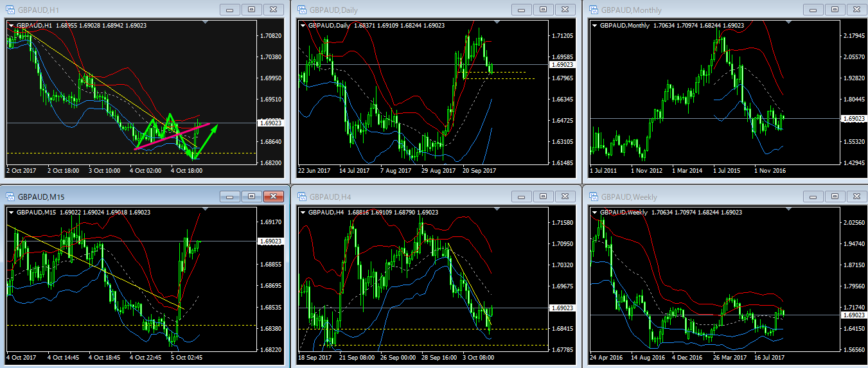Toggle one-click trading arrow on Monthly chart

click(x=594, y=25)
